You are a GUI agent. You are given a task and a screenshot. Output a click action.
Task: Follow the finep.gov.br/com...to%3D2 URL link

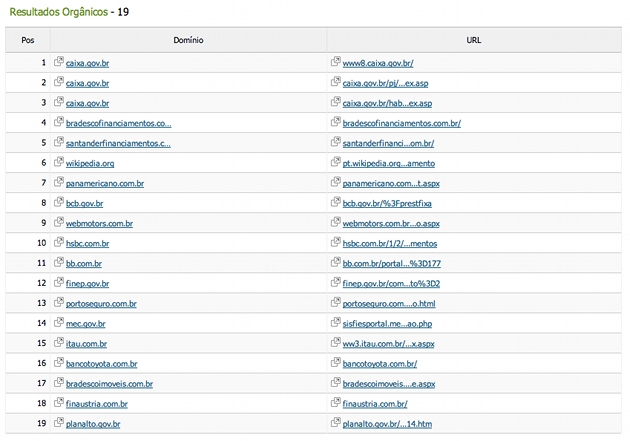click(391, 284)
